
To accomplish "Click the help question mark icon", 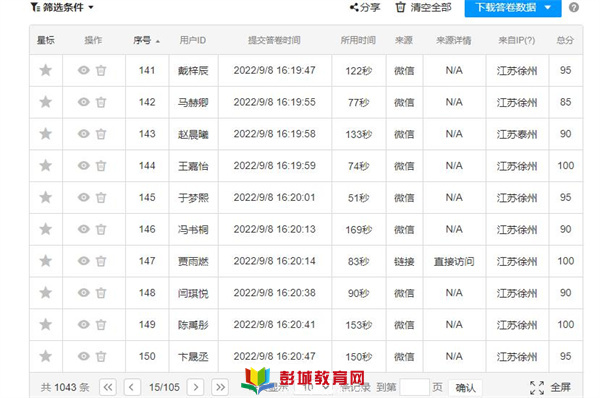I will (x=574, y=7).
